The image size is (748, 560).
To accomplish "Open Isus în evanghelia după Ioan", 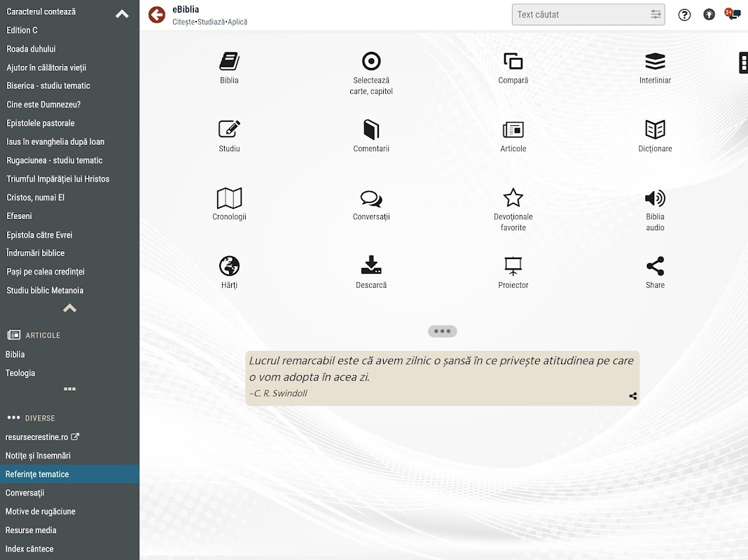I will (x=55, y=141).
